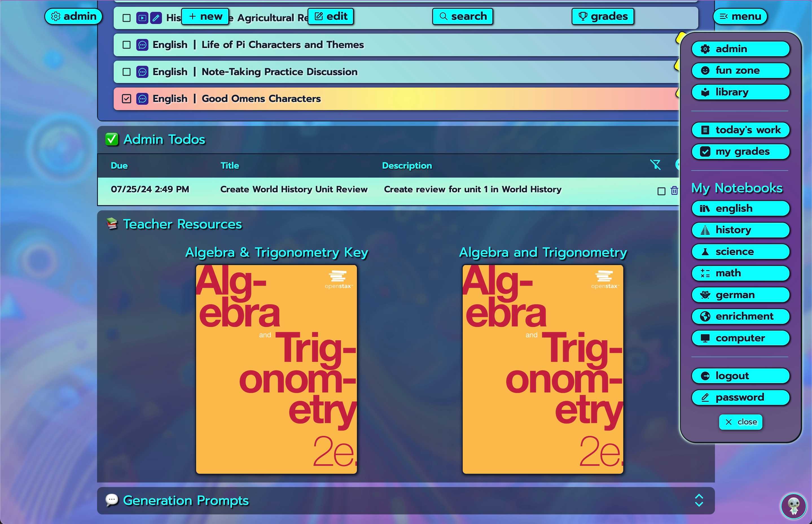
Task: Toggle checkbox for Life of Pi Characters
Action: point(126,44)
